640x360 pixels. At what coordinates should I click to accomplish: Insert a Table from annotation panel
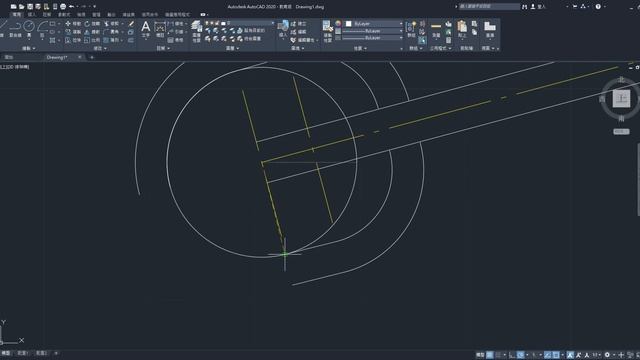coord(176,40)
